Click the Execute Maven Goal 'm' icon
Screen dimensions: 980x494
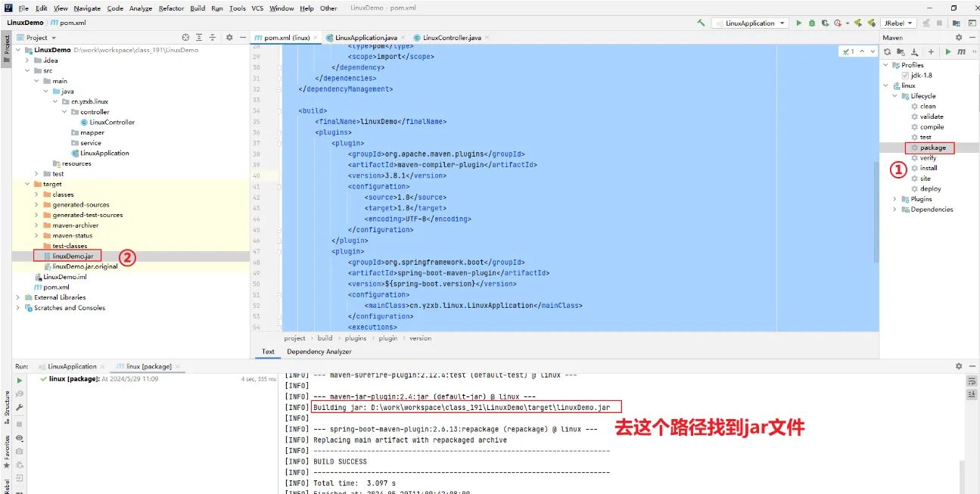tap(961, 51)
